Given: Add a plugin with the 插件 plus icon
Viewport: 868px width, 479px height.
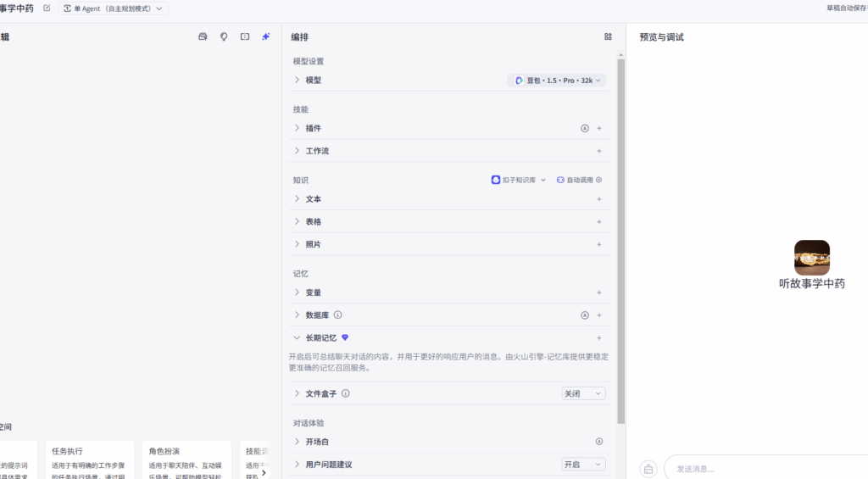Looking at the screenshot, I should tap(599, 129).
